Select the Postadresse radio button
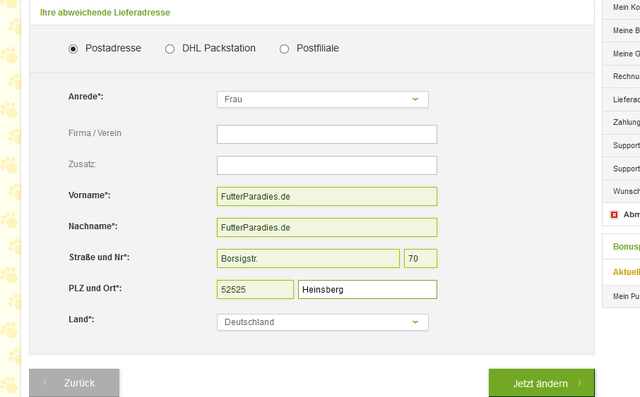640x397 pixels. pyautogui.click(x=73, y=49)
